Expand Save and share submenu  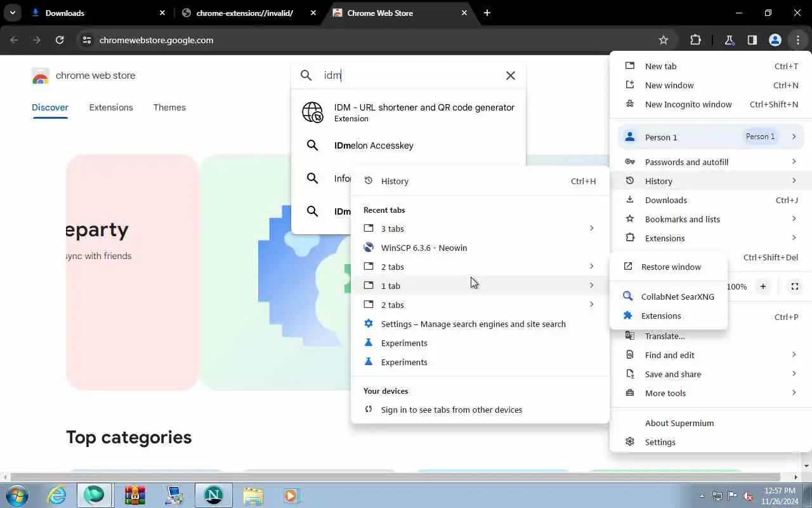click(x=710, y=374)
